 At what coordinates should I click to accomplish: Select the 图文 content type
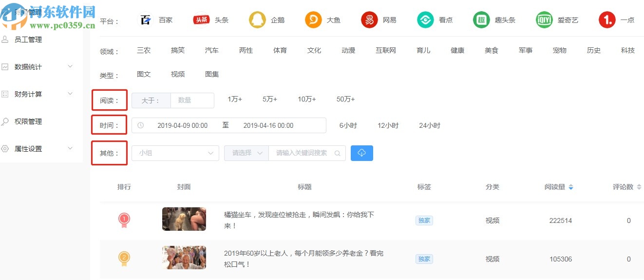click(x=144, y=74)
